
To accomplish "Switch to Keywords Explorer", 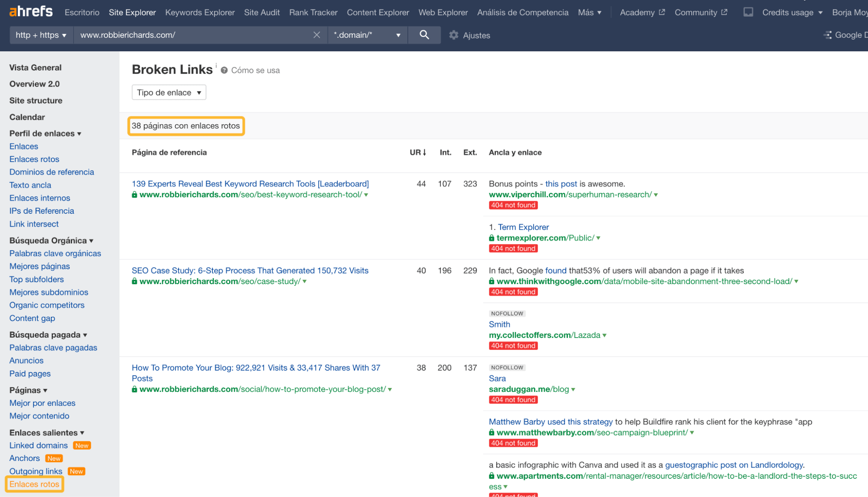I will (x=199, y=12).
